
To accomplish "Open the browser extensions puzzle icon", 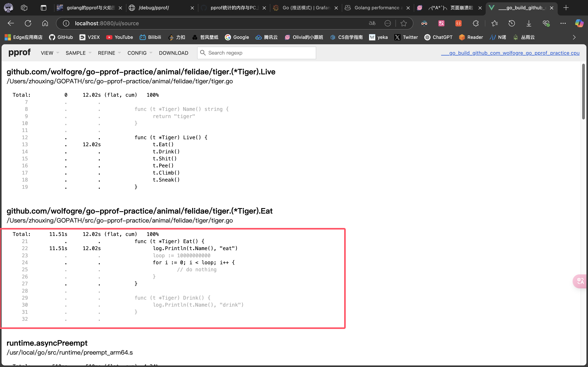I will [475, 23].
